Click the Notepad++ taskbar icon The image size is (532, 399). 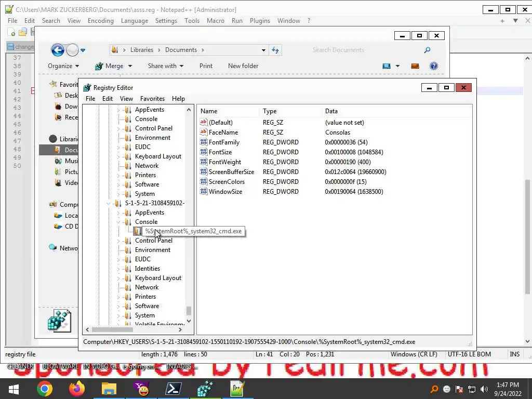(237, 389)
